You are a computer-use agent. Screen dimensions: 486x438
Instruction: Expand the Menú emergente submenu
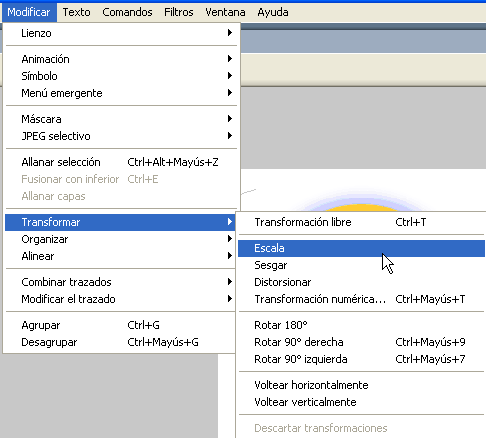click(120, 93)
